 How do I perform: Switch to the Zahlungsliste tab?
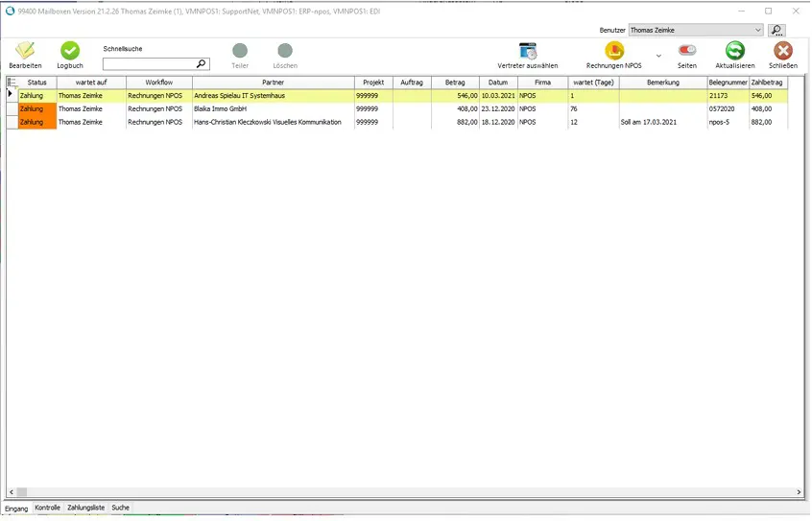(85, 508)
